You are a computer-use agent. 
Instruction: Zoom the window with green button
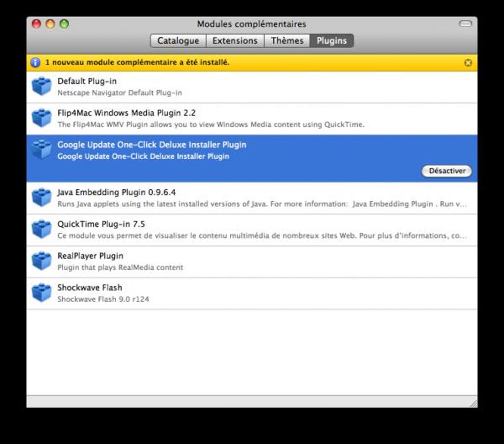64,24
